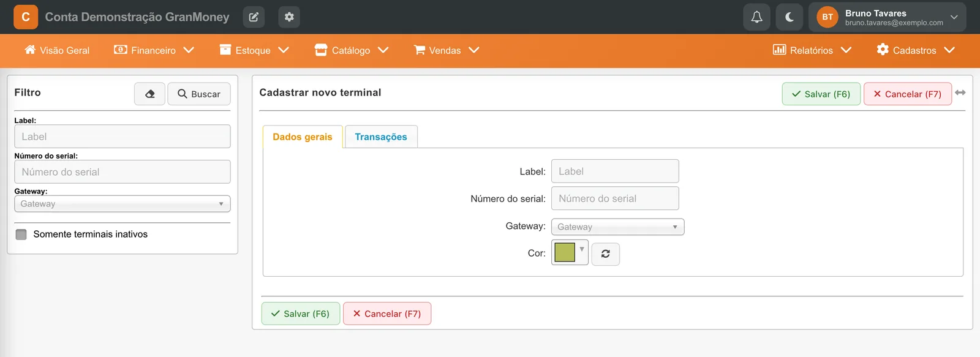980x357 pixels.
Task: Click the Cadastros gear icon
Action: point(883,49)
